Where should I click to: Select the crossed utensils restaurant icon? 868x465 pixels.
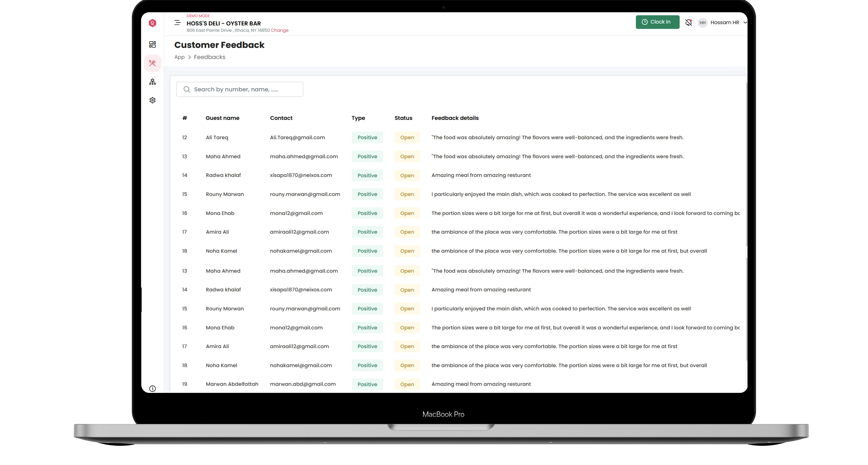(152, 63)
